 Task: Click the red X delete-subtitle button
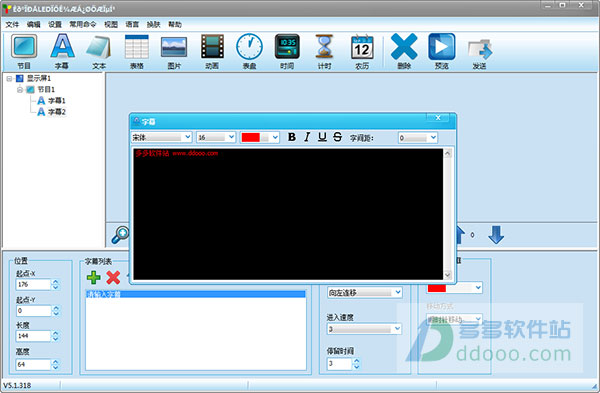click(113, 277)
